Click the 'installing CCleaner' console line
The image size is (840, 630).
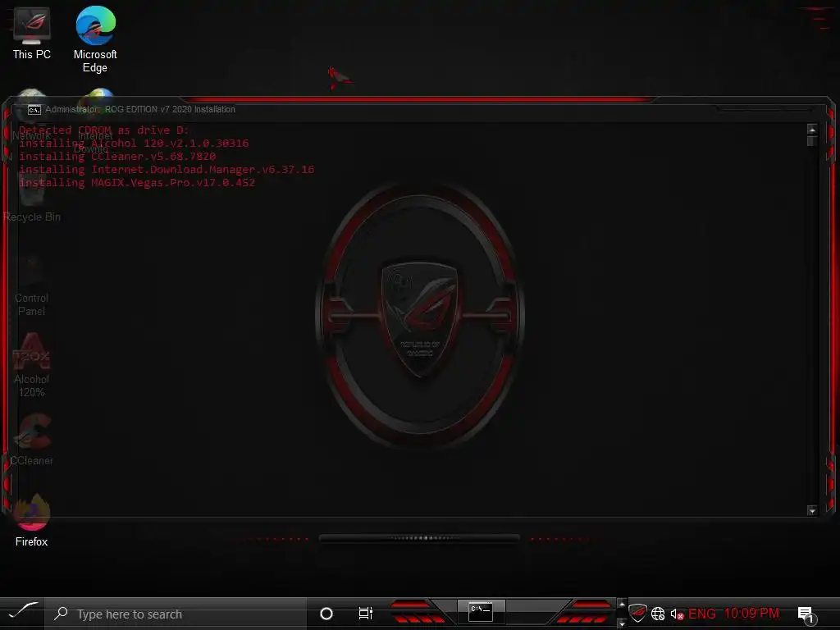pyautogui.click(x=117, y=157)
